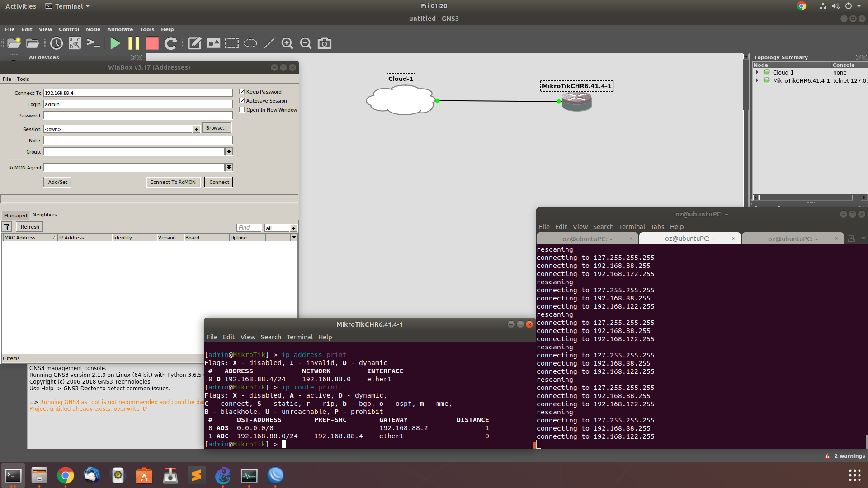
Task: Start all nodes in GNS3
Action: point(115,43)
